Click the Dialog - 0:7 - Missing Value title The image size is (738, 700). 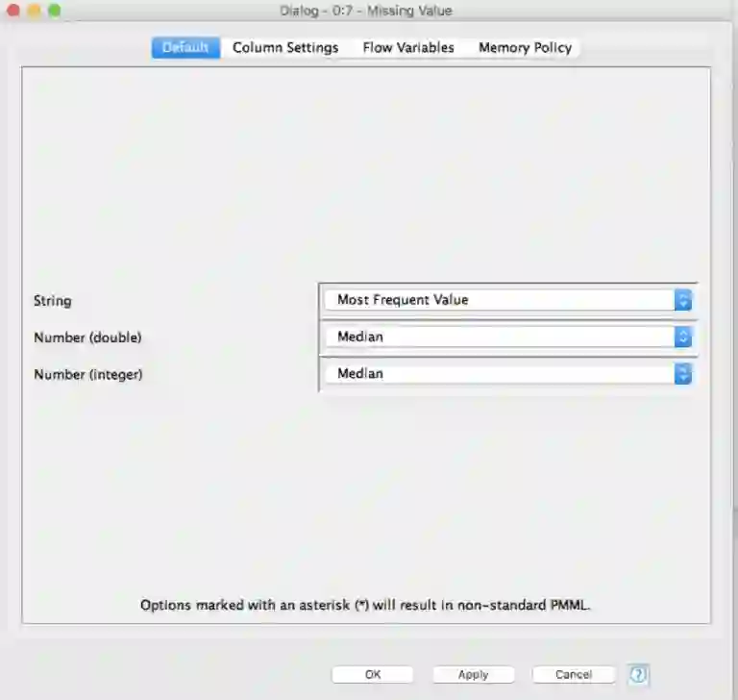pos(366,11)
